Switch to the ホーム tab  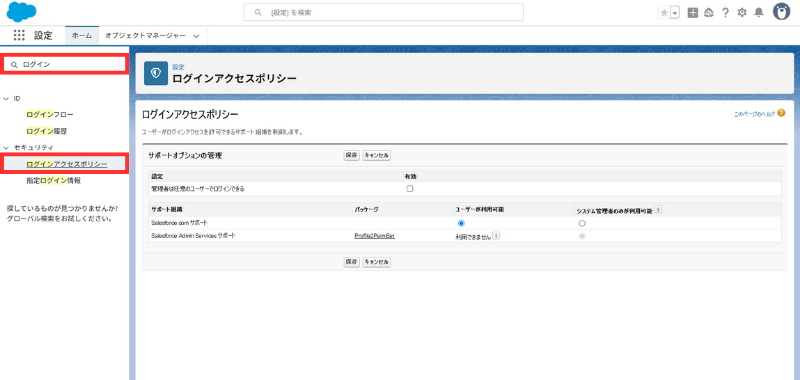pos(82,35)
